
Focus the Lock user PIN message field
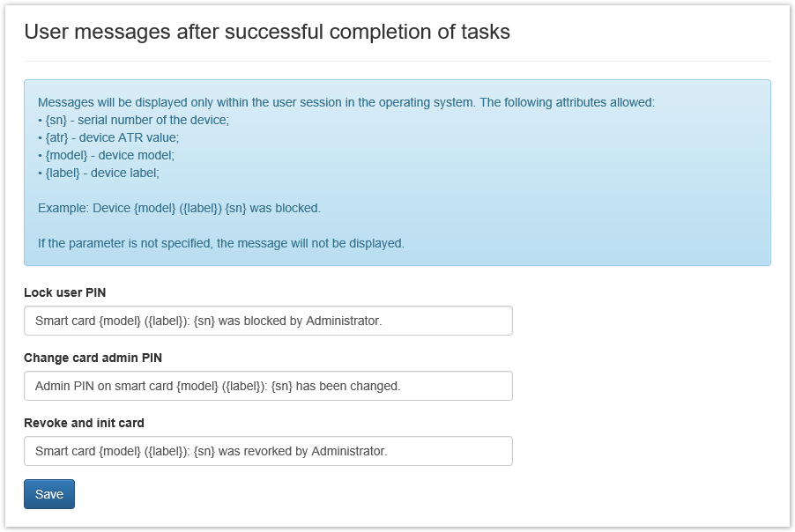point(268,321)
